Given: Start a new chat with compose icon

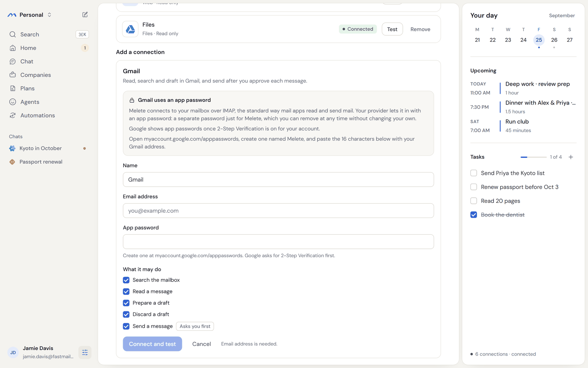Looking at the screenshot, I should click(x=85, y=15).
